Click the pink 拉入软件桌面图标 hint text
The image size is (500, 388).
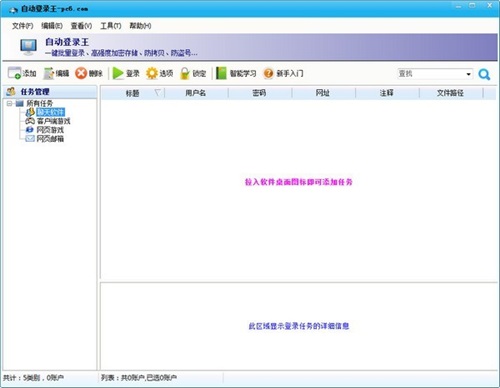tap(298, 182)
